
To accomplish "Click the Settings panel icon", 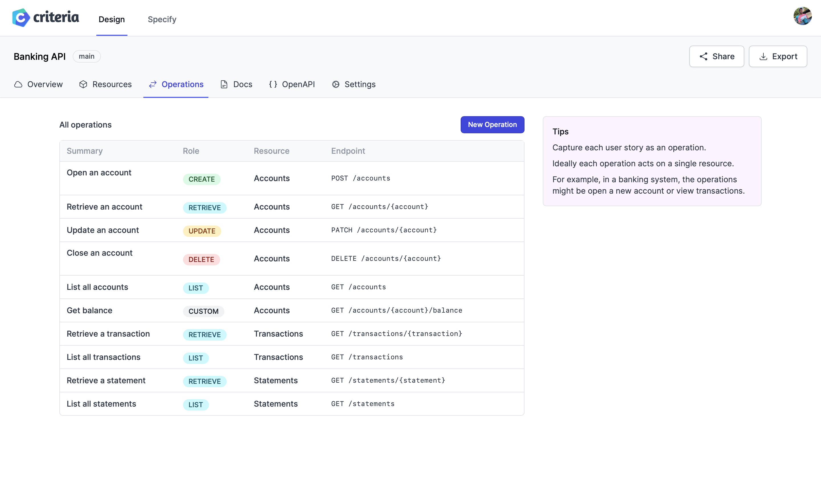I will pyautogui.click(x=336, y=84).
